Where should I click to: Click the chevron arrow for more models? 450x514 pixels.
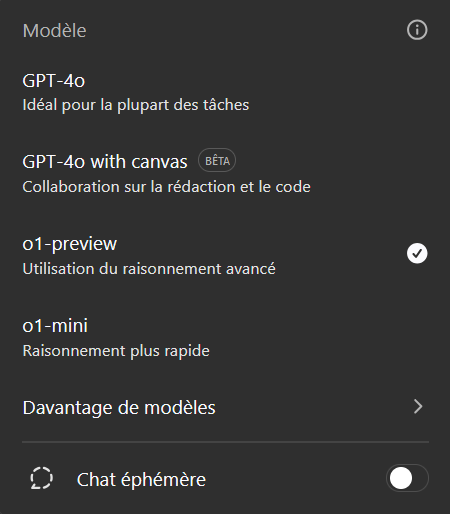point(418,407)
